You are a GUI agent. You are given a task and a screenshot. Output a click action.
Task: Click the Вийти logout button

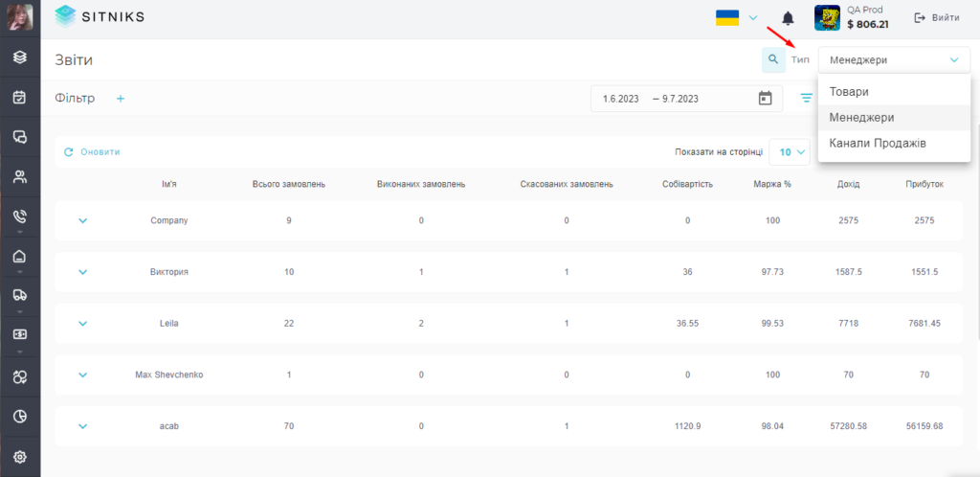click(x=937, y=17)
